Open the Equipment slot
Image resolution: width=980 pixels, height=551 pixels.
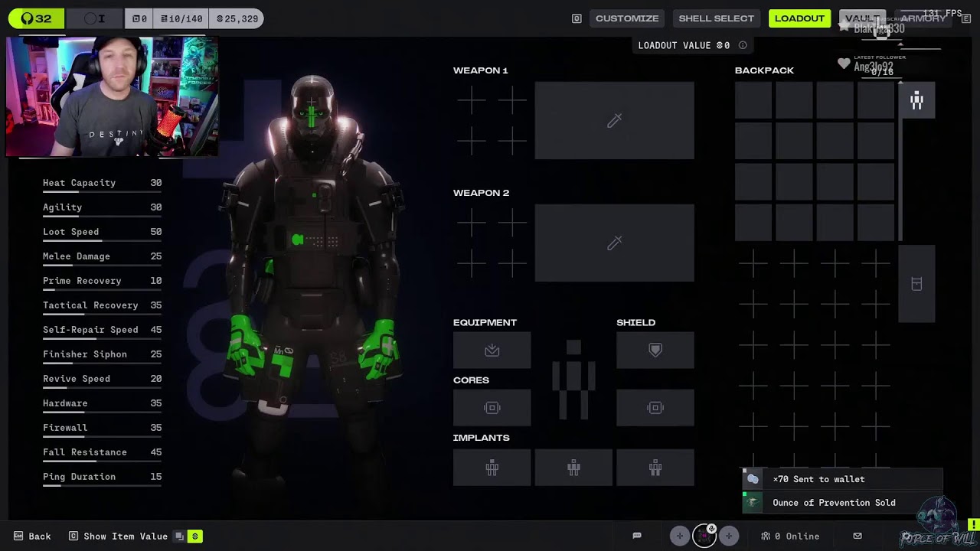pos(492,350)
